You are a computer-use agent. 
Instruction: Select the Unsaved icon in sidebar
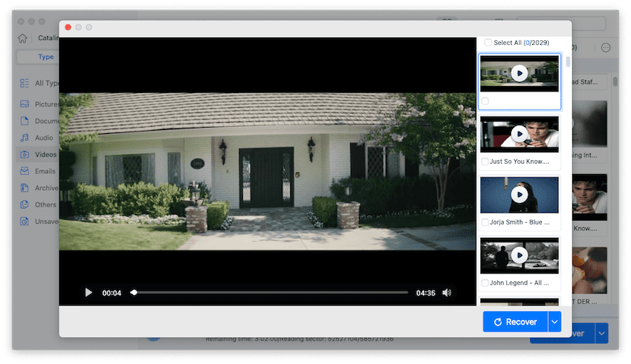click(x=24, y=221)
